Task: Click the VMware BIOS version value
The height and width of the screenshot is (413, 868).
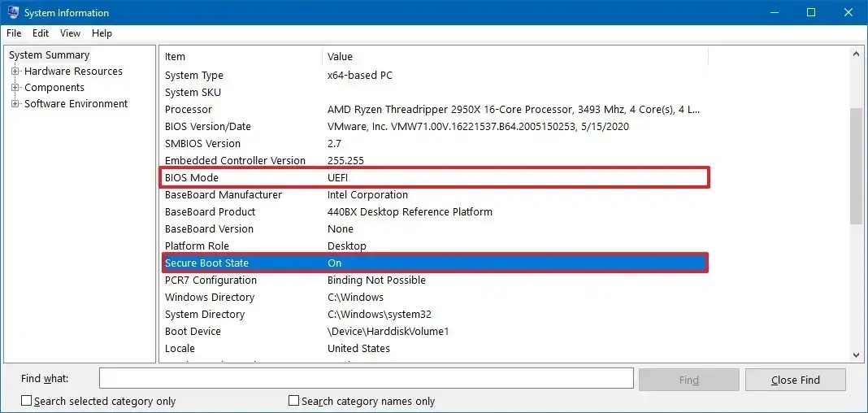Action: click(x=478, y=127)
